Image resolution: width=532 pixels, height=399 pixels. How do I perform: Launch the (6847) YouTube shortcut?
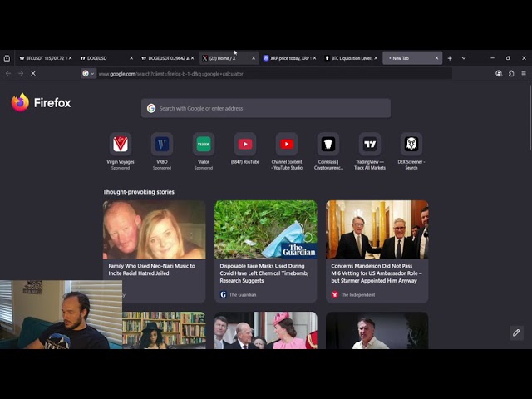click(x=245, y=144)
